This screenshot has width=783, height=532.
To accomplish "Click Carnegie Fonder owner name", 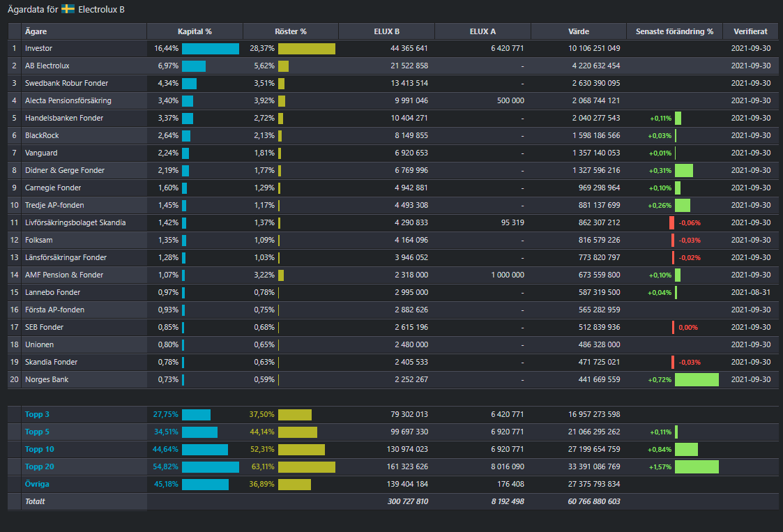I will 53,188.
